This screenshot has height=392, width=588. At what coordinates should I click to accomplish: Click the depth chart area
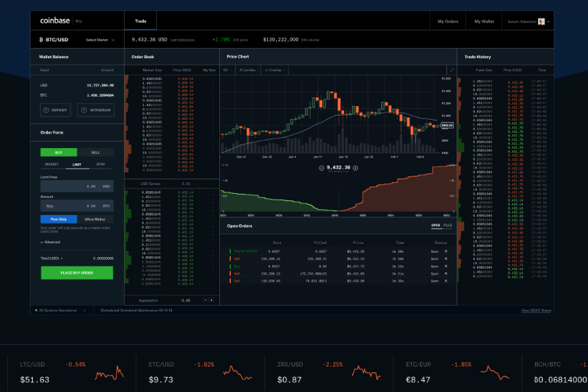(338, 189)
